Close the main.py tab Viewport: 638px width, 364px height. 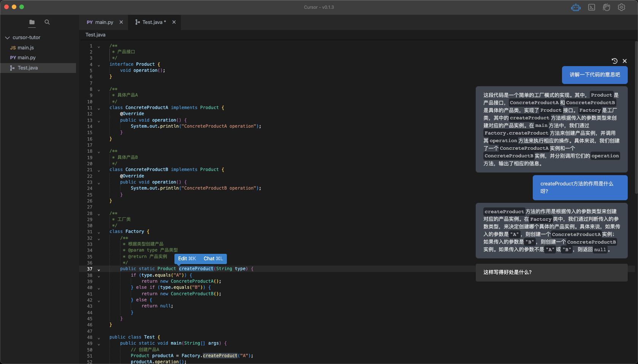pos(121,22)
